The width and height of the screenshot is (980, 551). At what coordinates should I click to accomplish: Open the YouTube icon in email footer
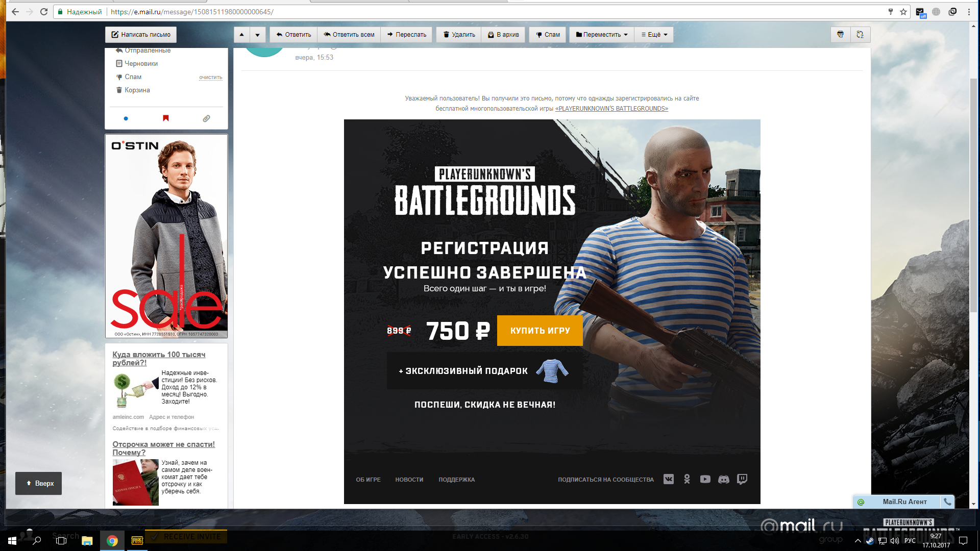pos(705,479)
